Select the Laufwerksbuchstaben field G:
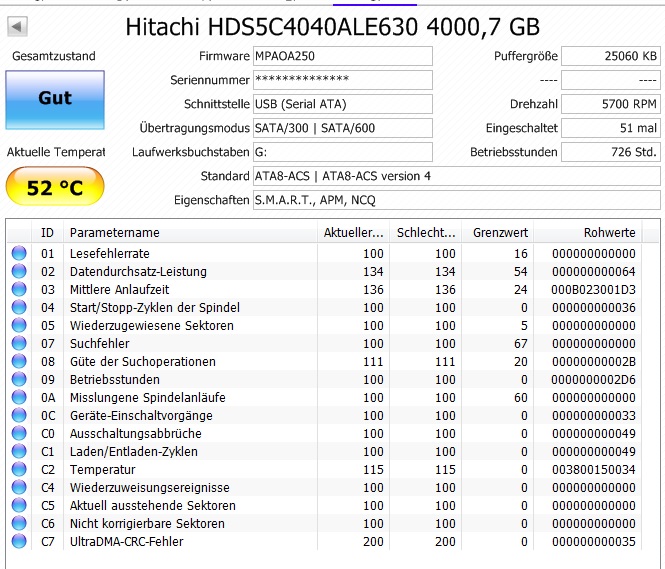Viewport: 665px width, 569px height. 343,152
